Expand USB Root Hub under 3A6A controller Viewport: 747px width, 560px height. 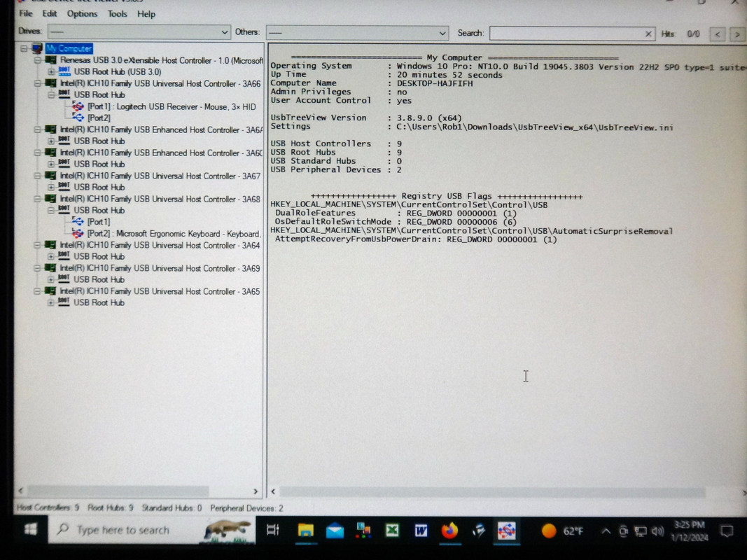(51, 141)
